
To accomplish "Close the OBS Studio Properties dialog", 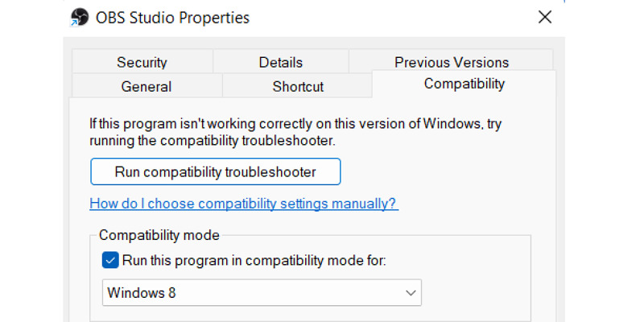I will [545, 17].
